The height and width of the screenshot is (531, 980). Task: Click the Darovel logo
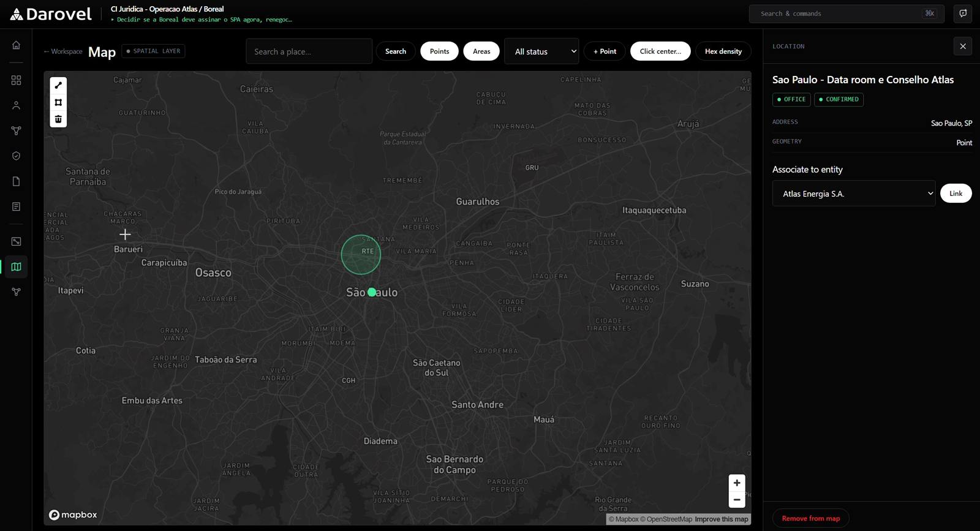coord(51,14)
